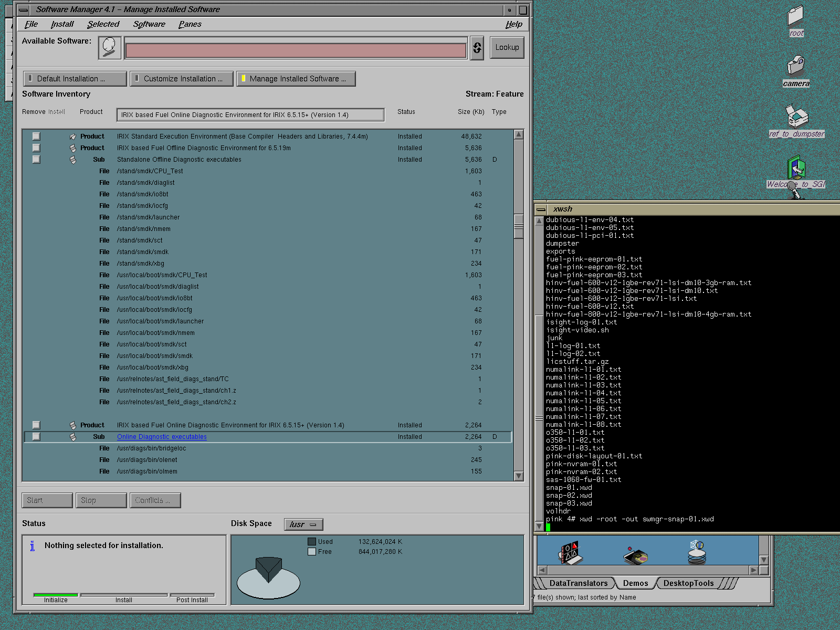
Task: Launch the joystick console demo icon
Action: pos(635,555)
